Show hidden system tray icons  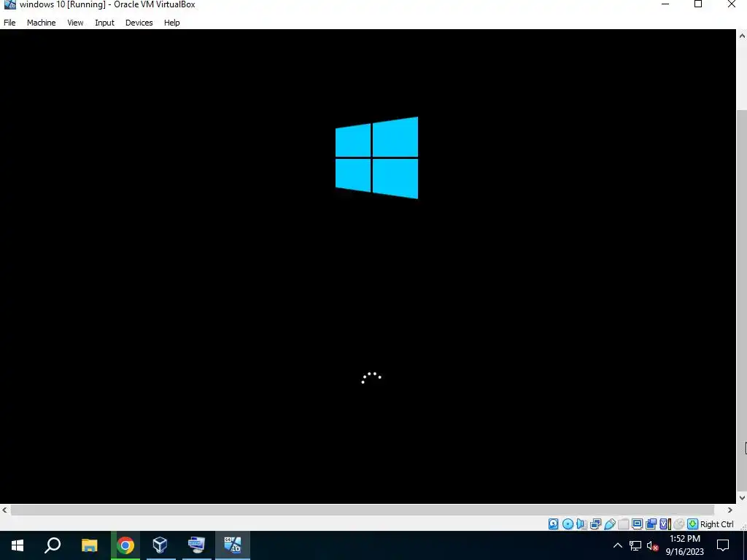(x=617, y=545)
